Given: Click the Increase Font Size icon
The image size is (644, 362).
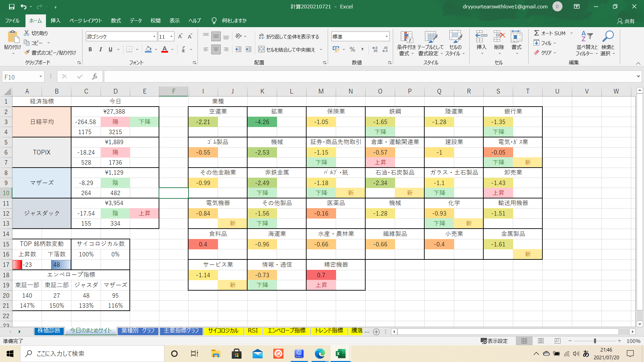Looking at the screenshot, I should 180,37.
